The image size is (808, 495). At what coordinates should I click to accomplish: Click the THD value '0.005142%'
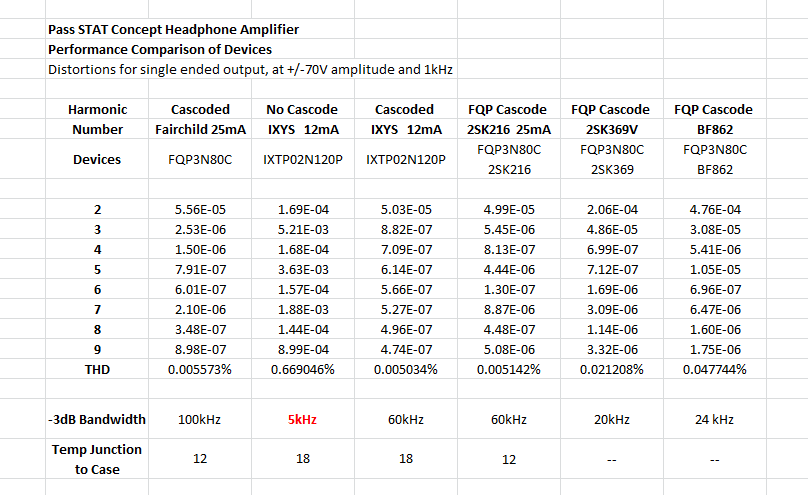pos(509,370)
